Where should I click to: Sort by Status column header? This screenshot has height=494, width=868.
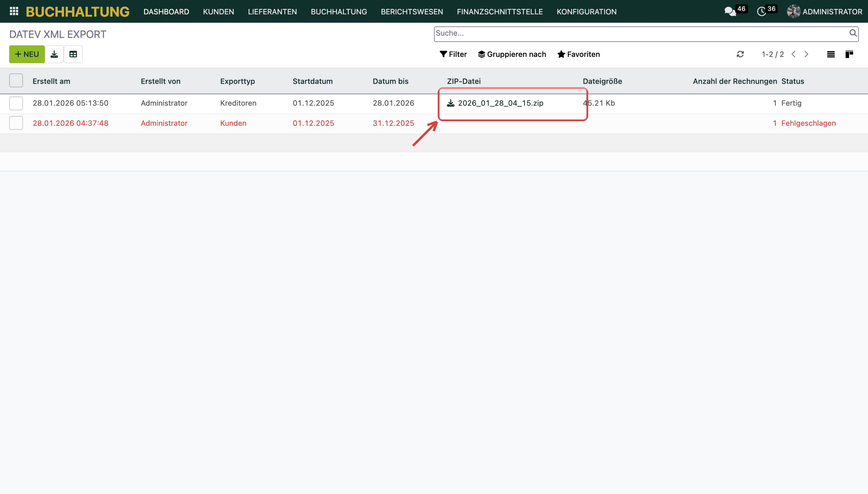point(793,81)
